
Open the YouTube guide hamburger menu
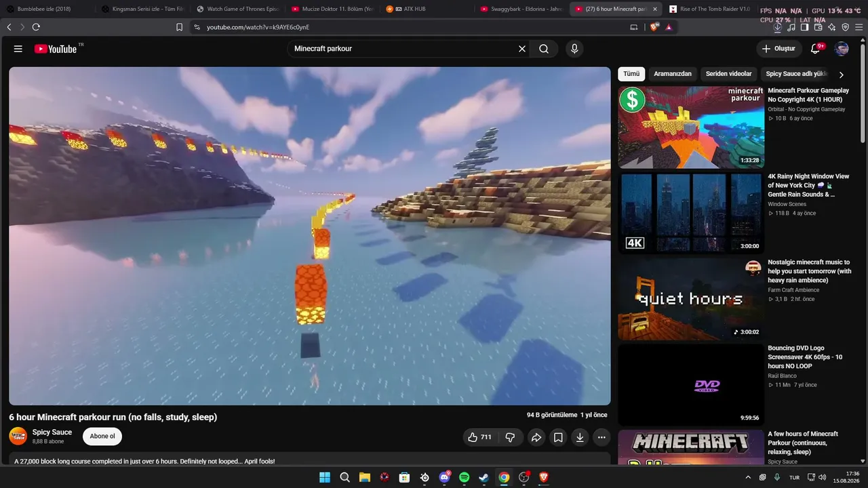pyautogui.click(x=18, y=49)
